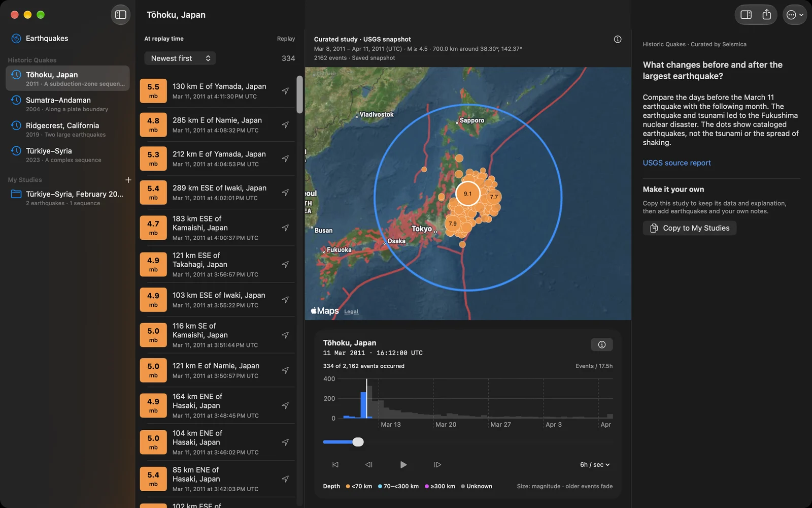Toggle the inspector panel button
The width and height of the screenshot is (812, 508).
pyautogui.click(x=746, y=15)
